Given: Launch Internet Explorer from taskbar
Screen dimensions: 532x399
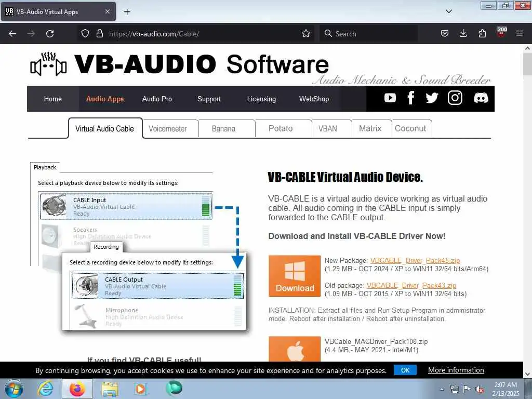Looking at the screenshot, I should pyautogui.click(x=45, y=389).
